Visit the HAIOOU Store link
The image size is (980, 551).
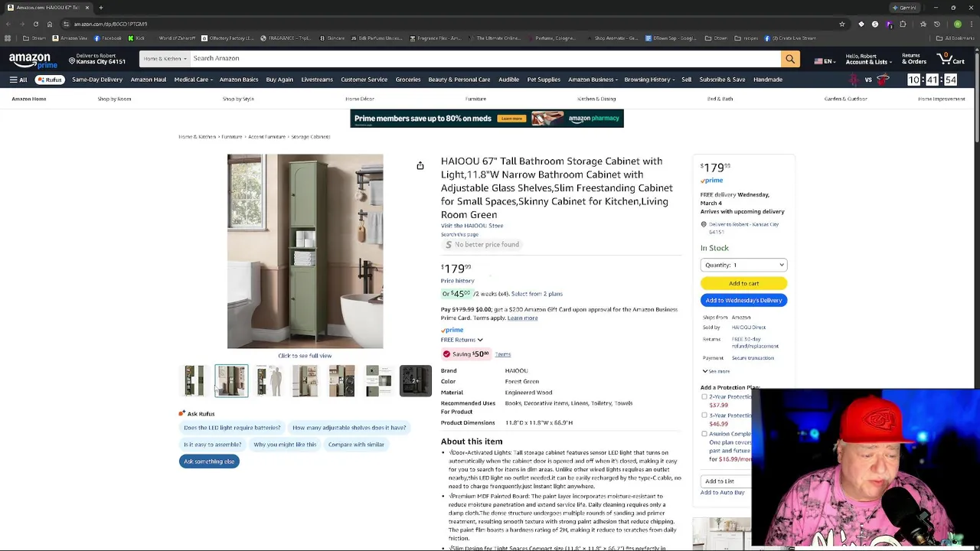click(472, 226)
